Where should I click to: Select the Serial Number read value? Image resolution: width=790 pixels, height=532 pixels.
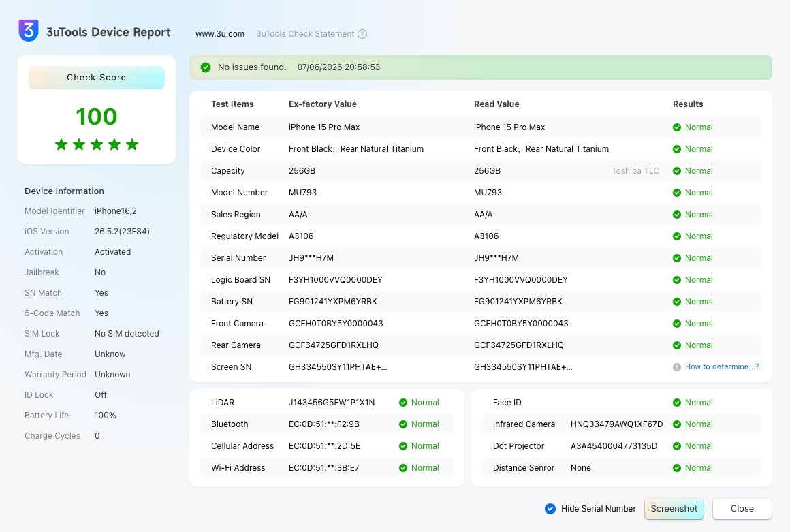coord(496,258)
